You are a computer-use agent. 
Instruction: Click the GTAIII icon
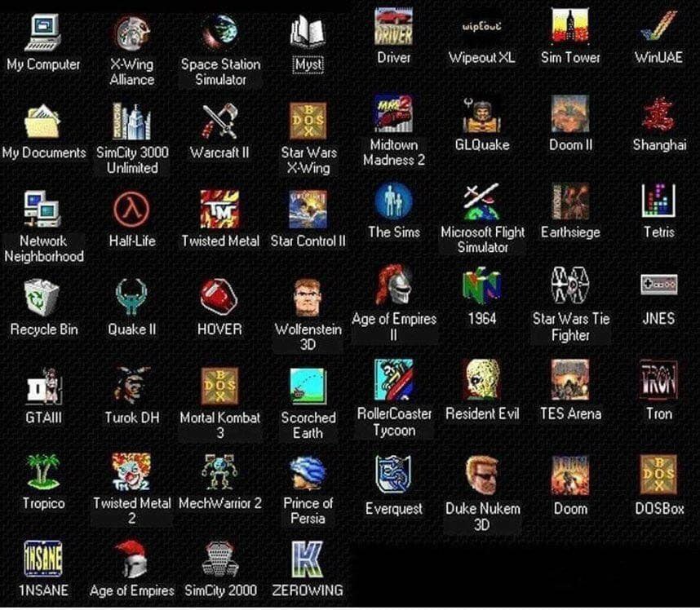[x=43, y=387]
